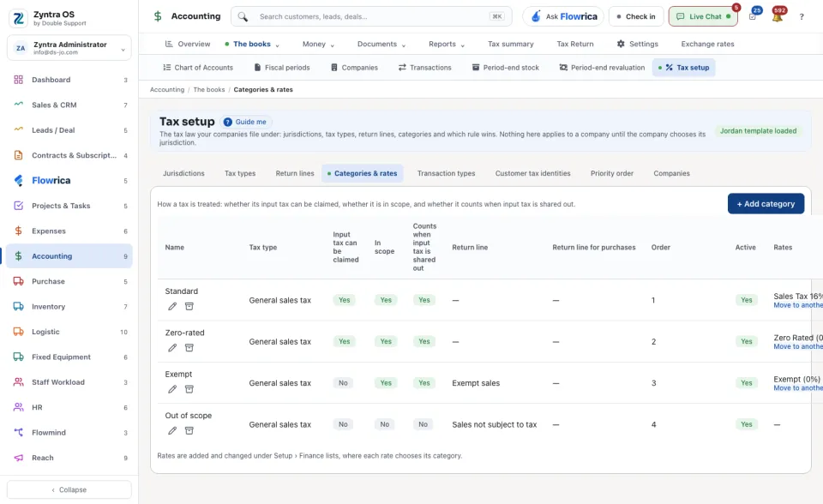Expand the Money dropdown menu
The width and height of the screenshot is (823, 504).
click(318, 44)
